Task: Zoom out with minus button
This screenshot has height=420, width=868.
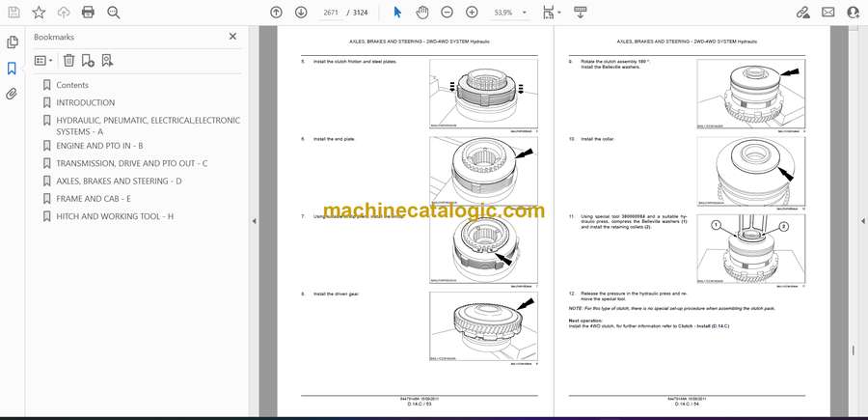Action: point(448,13)
